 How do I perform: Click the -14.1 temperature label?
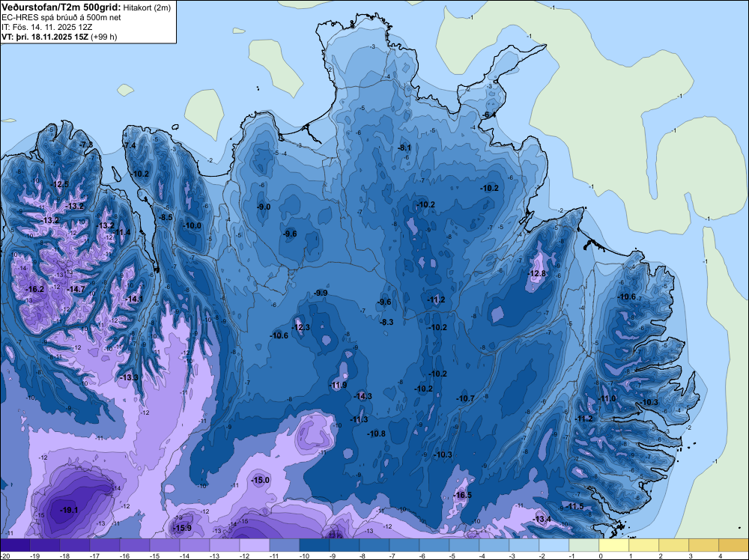point(134,299)
